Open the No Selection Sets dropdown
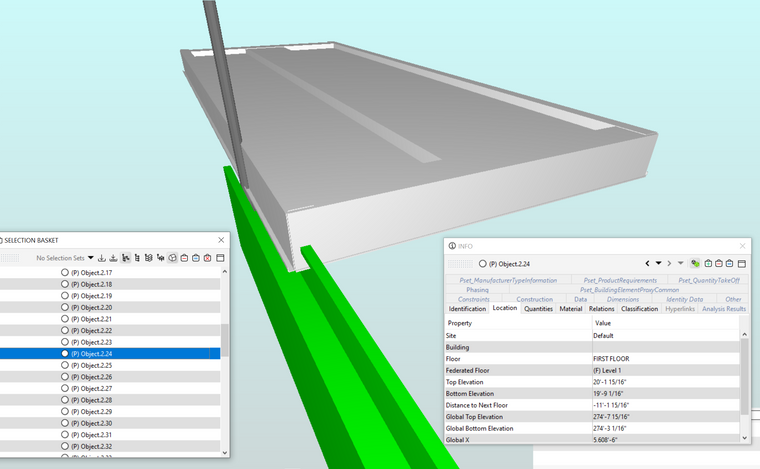Viewport: 760px width, 469px height. (x=91, y=258)
